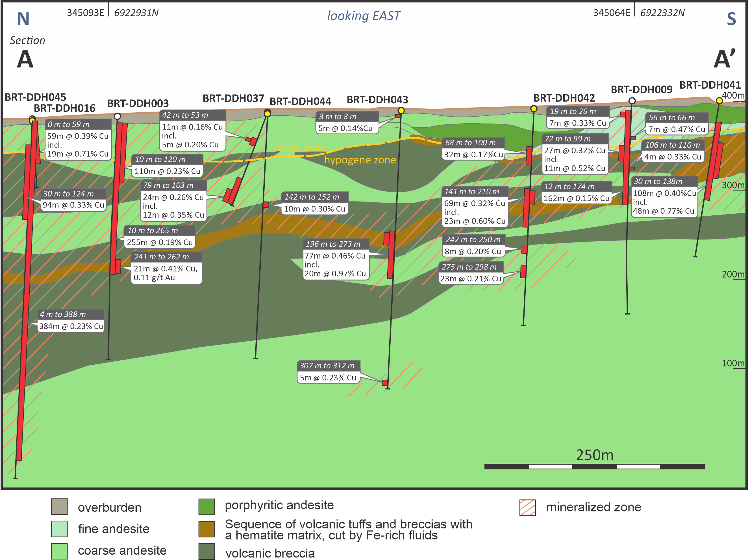Click the '384m @ 0.23% Cu' callout
The width and height of the screenshot is (748, 560).
click(x=71, y=326)
